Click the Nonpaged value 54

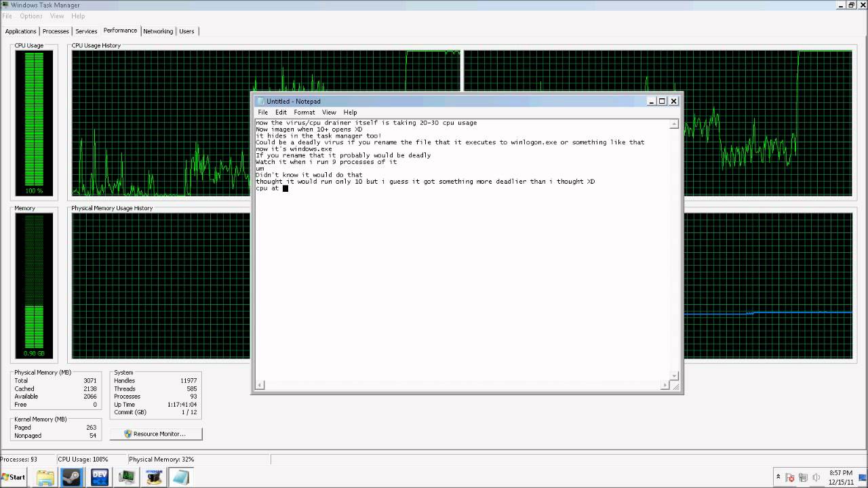click(94, 436)
